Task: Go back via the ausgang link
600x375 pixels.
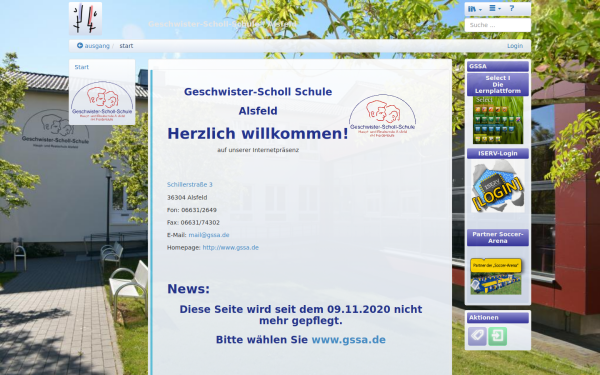Action: 93,46
